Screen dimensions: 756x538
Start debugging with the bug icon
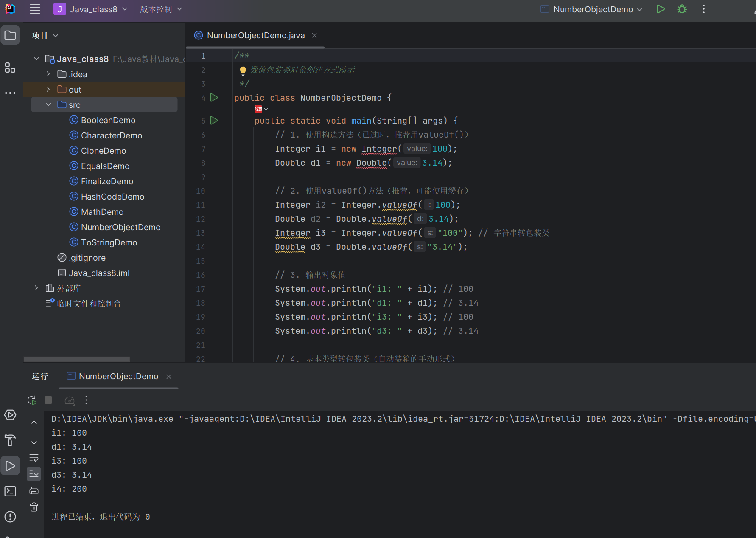pos(682,9)
